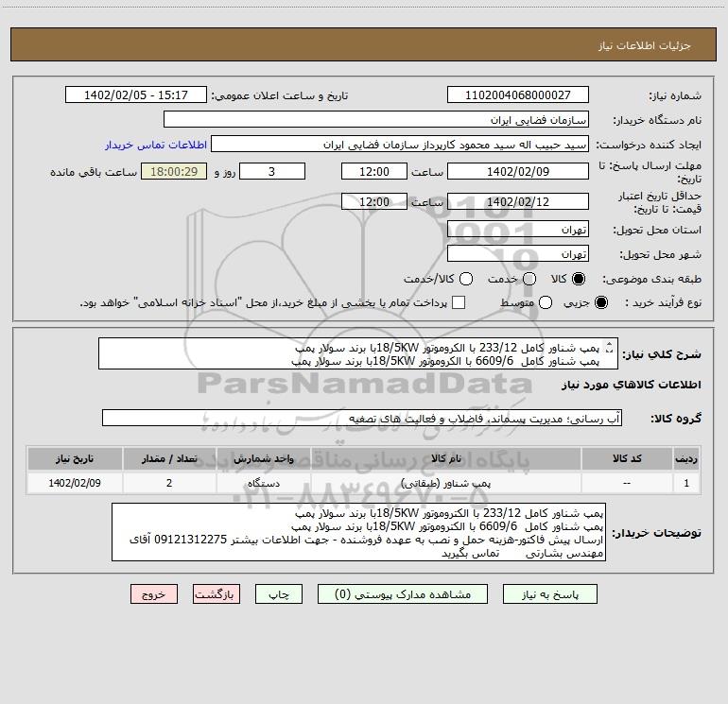Click the buyer notes text box
Screen dimensions: 728x704
click(x=359, y=532)
